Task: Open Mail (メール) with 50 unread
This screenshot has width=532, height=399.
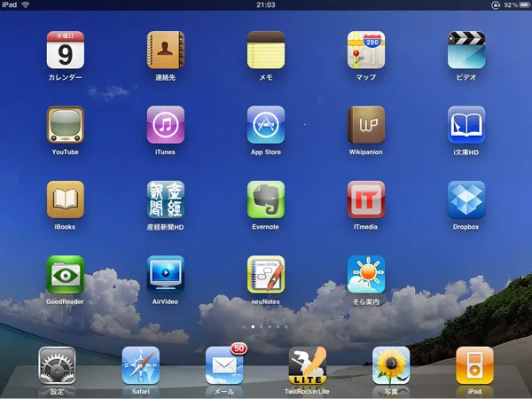Action: point(224,365)
